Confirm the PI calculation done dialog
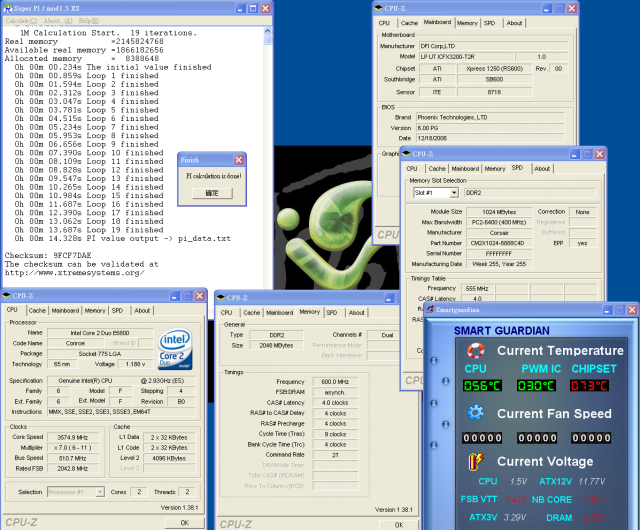This screenshot has width=640, height=530. click(x=212, y=193)
